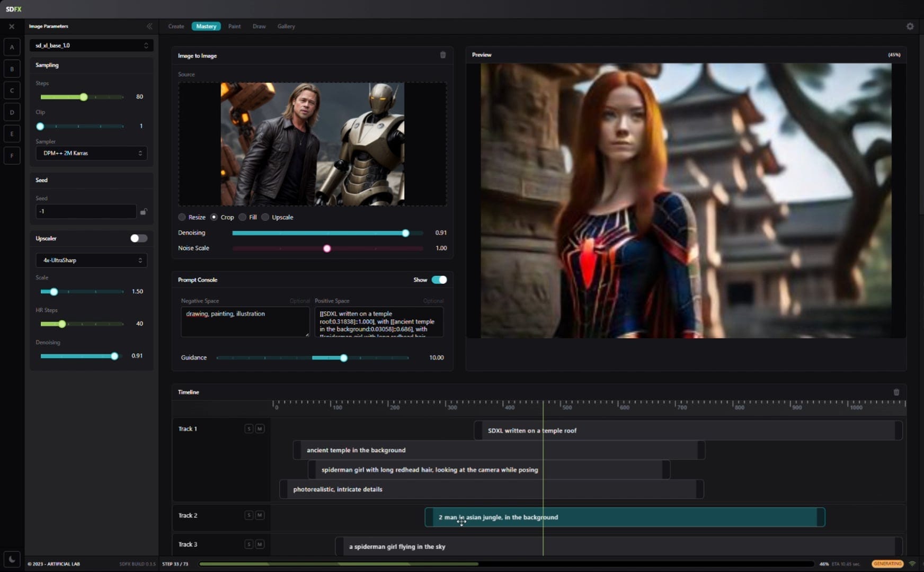The height and width of the screenshot is (572, 924).
Task: Click the wifi status icon in status bar
Action: pyautogui.click(x=912, y=564)
